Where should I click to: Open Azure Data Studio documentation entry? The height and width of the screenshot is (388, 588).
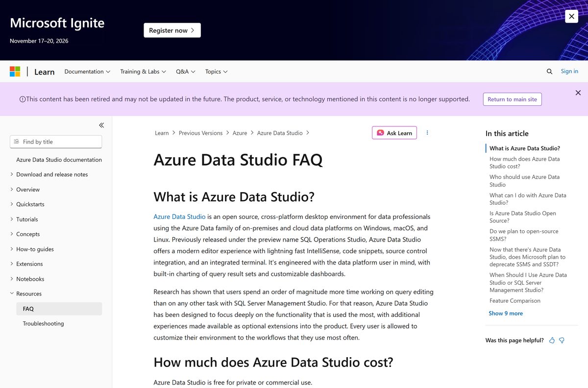[59, 160]
